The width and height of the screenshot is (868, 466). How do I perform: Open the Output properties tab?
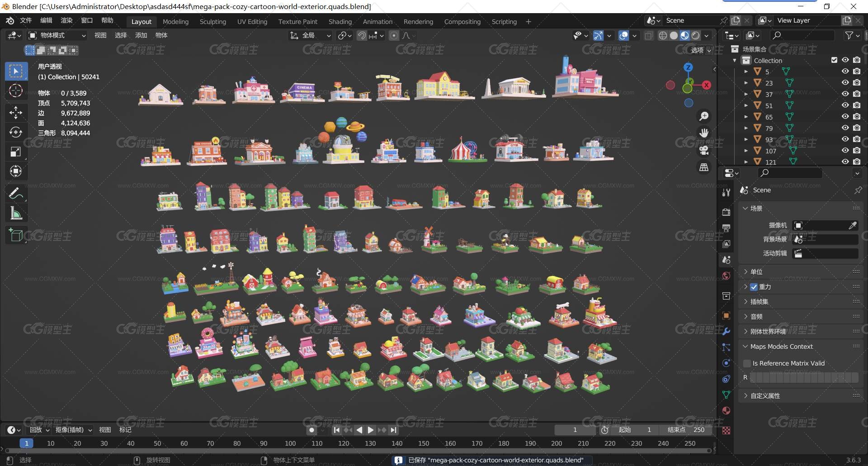coord(726,228)
